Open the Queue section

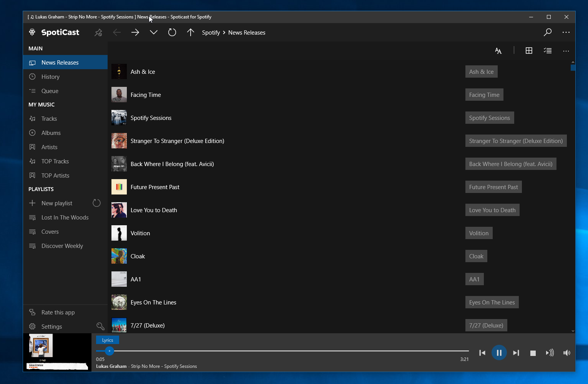coord(65,91)
